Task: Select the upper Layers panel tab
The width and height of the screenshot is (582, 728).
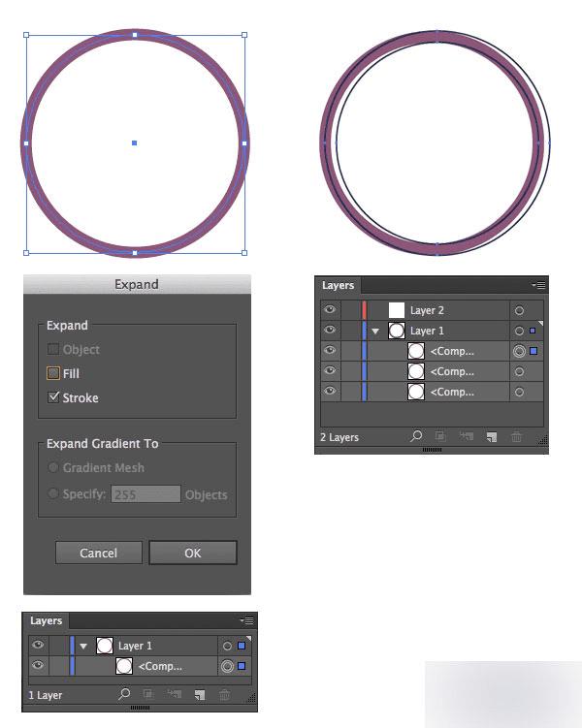Action: [x=338, y=286]
